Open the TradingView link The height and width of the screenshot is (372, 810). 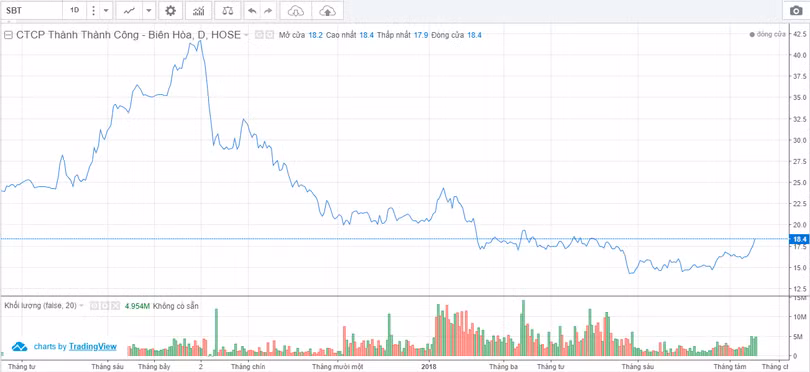point(93,347)
